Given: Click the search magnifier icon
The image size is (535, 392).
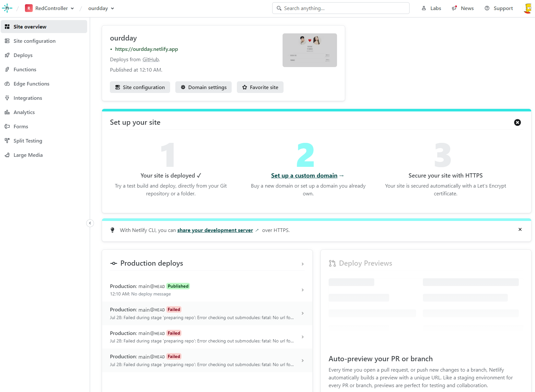Looking at the screenshot, I should pyautogui.click(x=279, y=8).
